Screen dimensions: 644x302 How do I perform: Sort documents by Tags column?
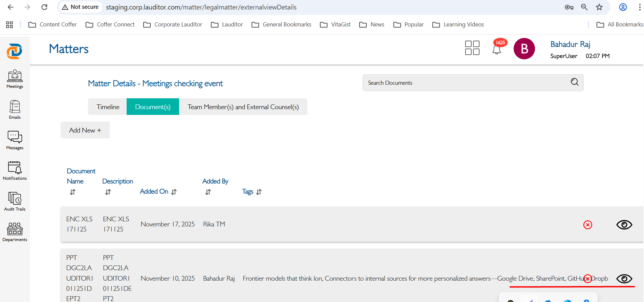coord(259,192)
